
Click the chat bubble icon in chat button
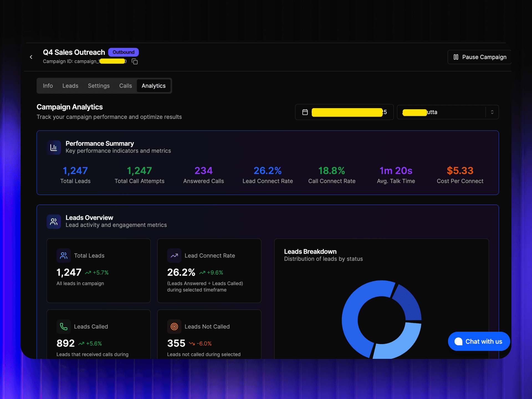458,341
